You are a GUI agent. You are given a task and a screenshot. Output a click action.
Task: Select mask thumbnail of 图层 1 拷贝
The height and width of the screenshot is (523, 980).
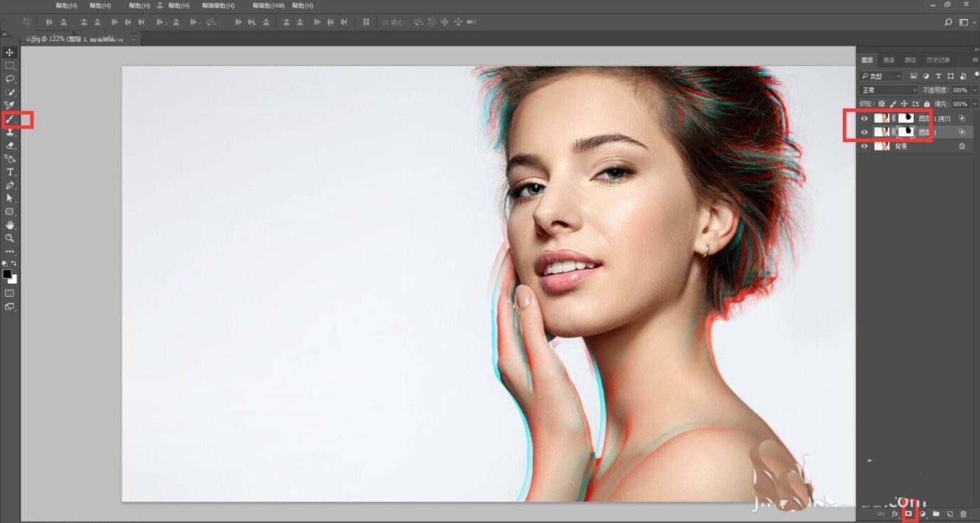(x=906, y=119)
